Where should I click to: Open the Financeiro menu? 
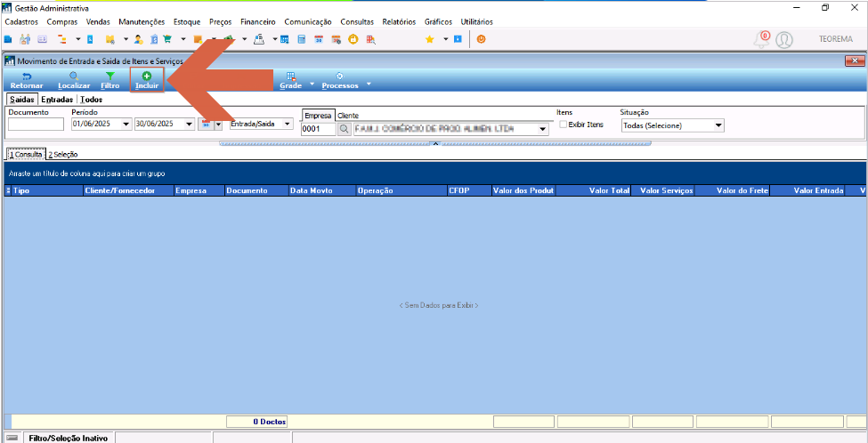258,22
